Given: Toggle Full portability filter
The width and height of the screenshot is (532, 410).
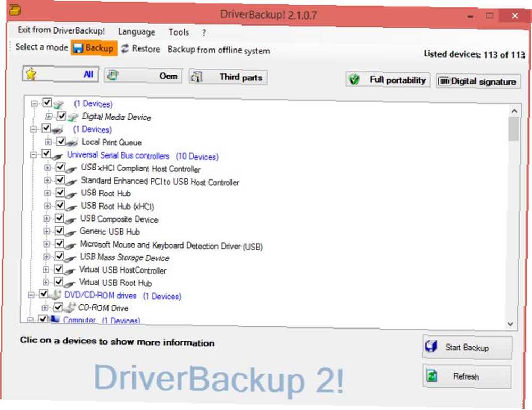Looking at the screenshot, I should (388, 80).
